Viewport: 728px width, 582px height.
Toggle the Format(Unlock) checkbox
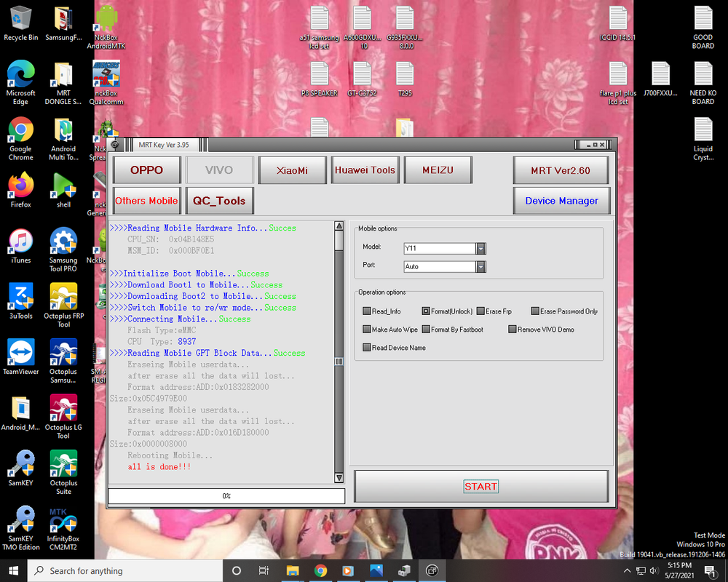pyautogui.click(x=426, y=311)
